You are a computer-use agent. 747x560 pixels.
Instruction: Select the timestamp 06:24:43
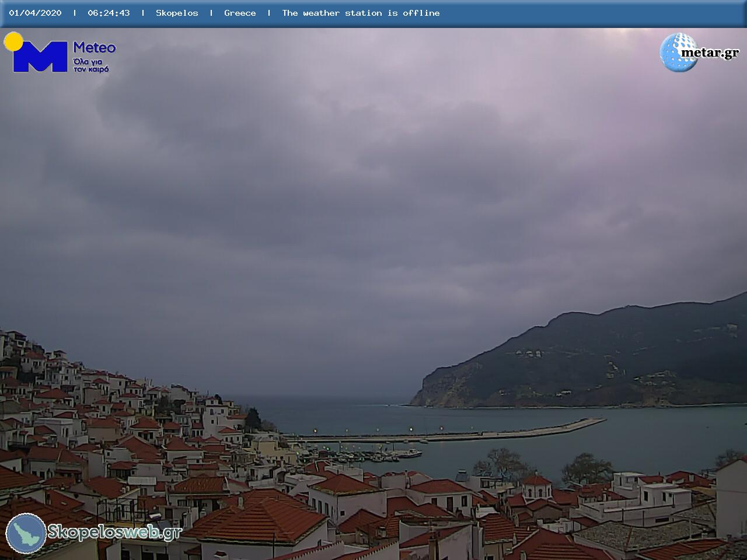coord(109,13)
